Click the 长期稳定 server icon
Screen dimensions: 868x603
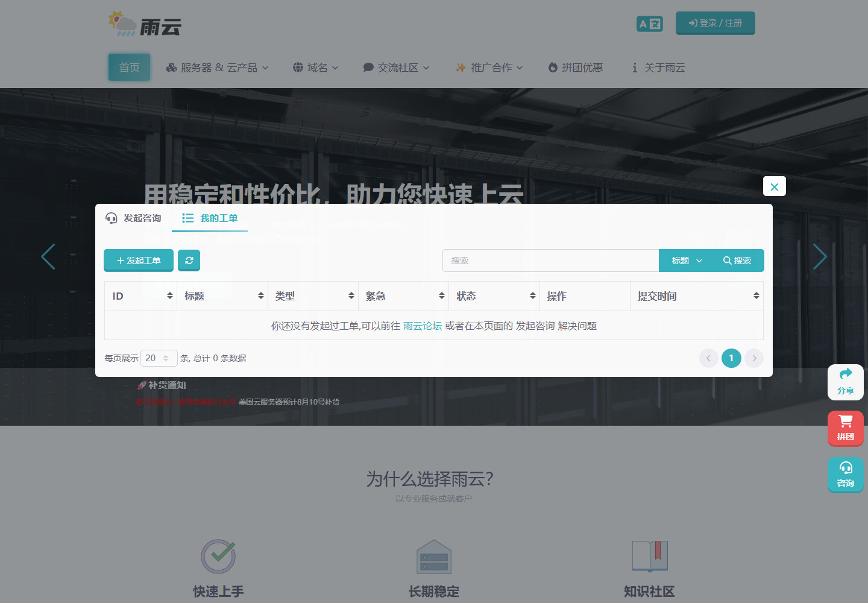[434, 557]
